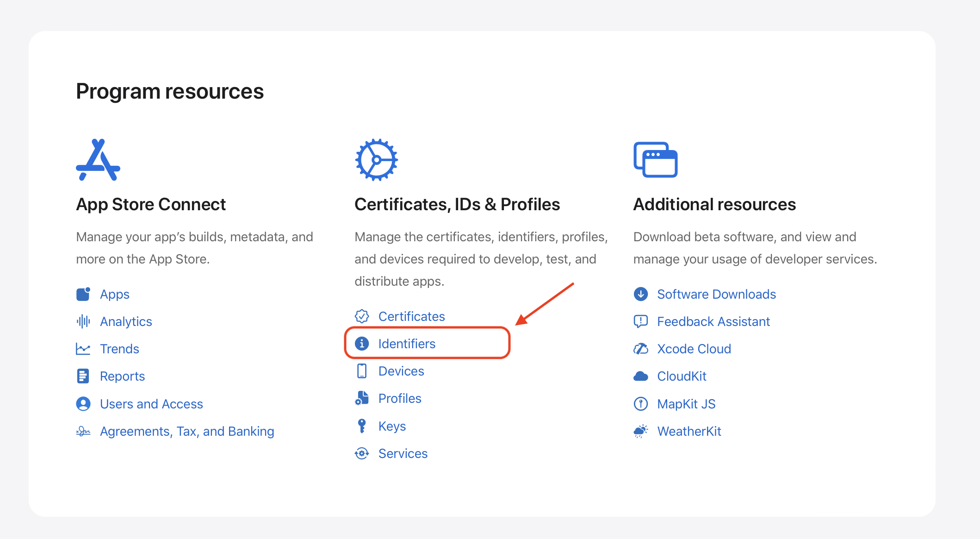Click the Certificates, IDs & Profiles gear icon
The image size is (980, 539).
376,160
